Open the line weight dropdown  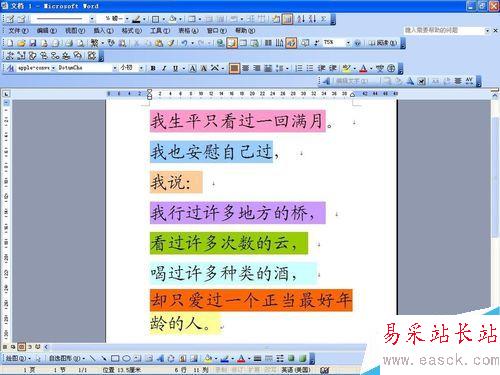[x=127, y=19]
